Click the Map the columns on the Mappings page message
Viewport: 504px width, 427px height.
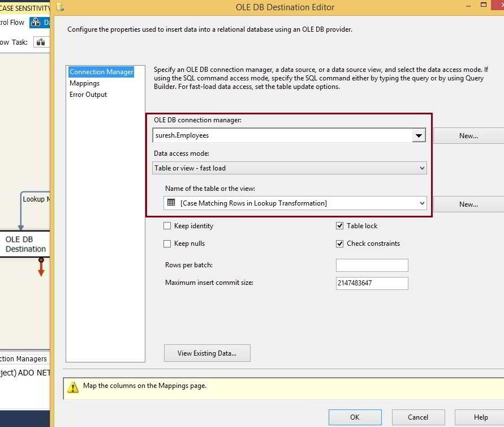(145, 386)
